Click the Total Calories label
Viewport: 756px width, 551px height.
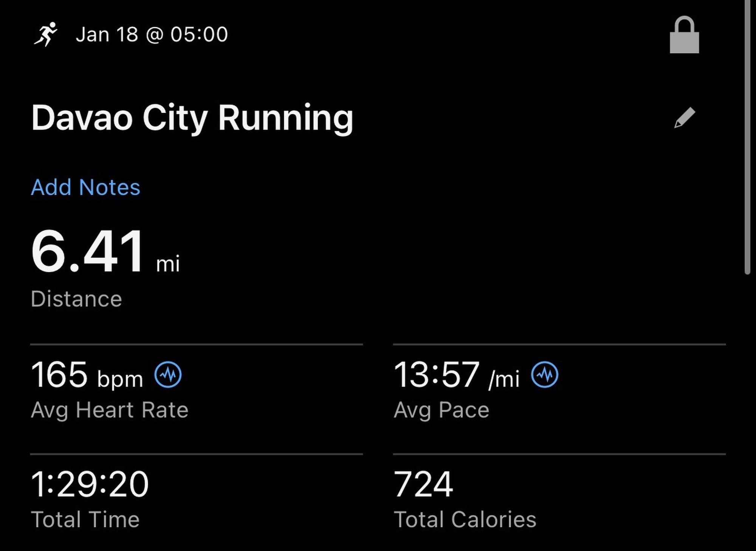coord(465,519)
